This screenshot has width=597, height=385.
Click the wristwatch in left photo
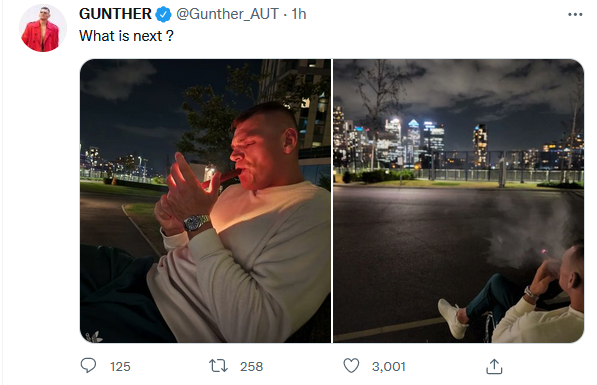click(196, 222)
